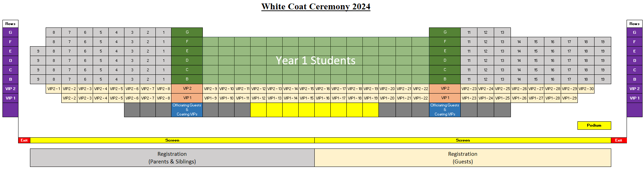
Task: Select seat VIP2-9
Action: coord(210,89)
